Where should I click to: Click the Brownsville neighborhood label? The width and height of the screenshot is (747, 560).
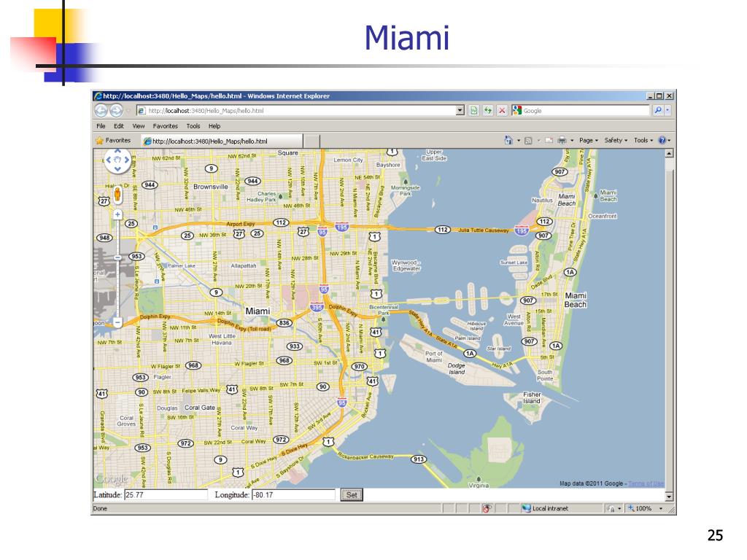[211, 187]
